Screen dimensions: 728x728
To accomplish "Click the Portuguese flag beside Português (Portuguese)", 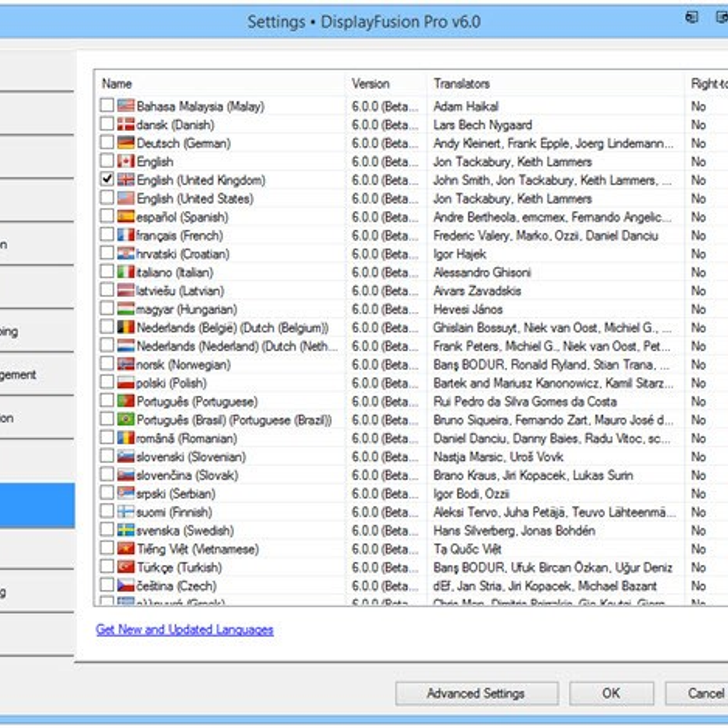I will 126,400.
